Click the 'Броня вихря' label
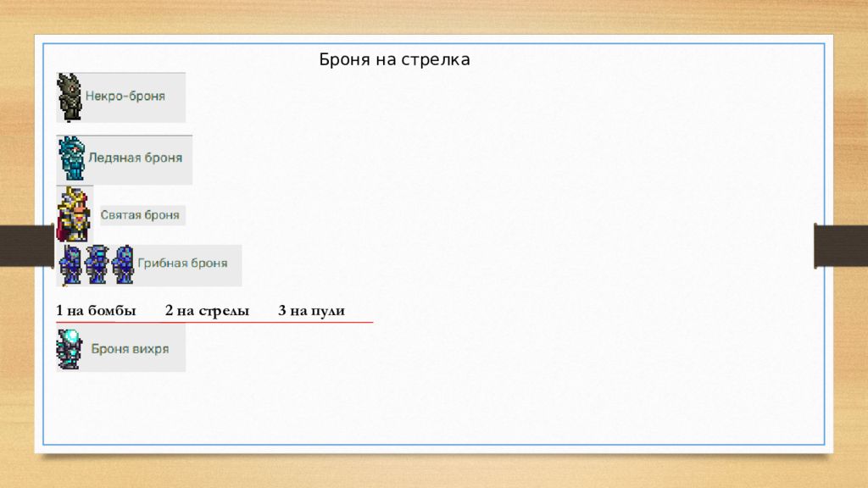Viewport: 868px width, 488px height. point(130,349)
